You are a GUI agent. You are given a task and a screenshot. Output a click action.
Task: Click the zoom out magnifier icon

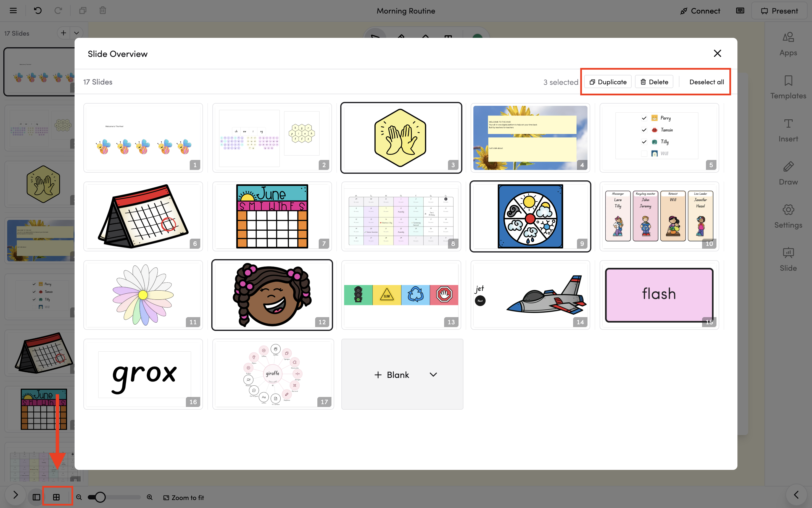click(79, 497)
